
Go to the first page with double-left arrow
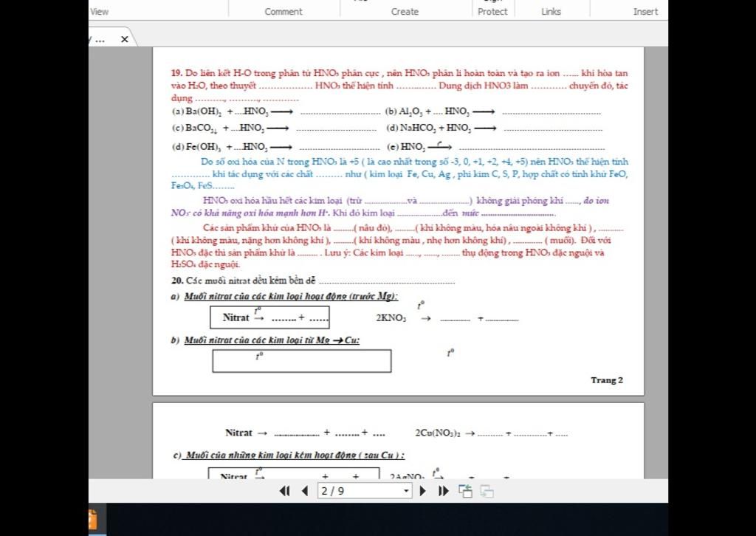[284, 491]
